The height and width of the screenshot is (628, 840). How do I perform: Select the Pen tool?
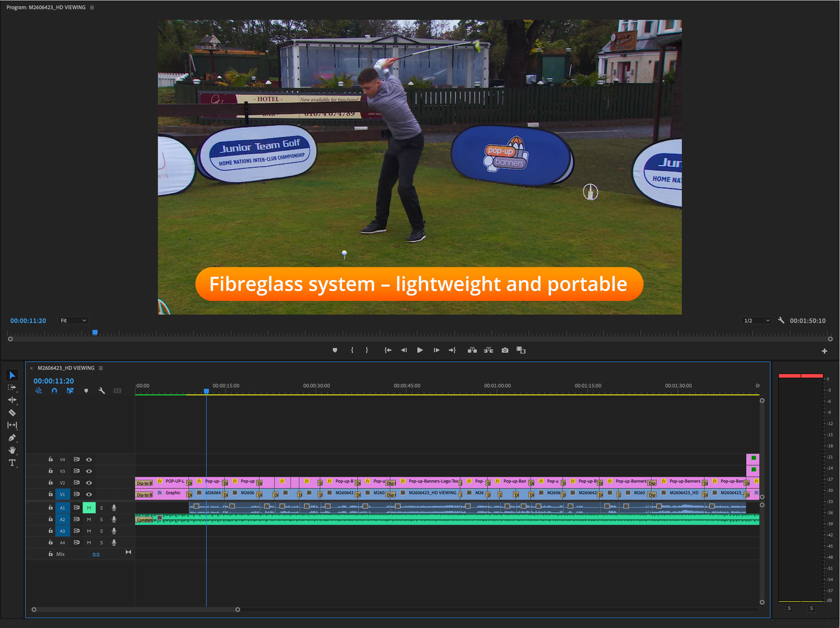tap(12, 438)
